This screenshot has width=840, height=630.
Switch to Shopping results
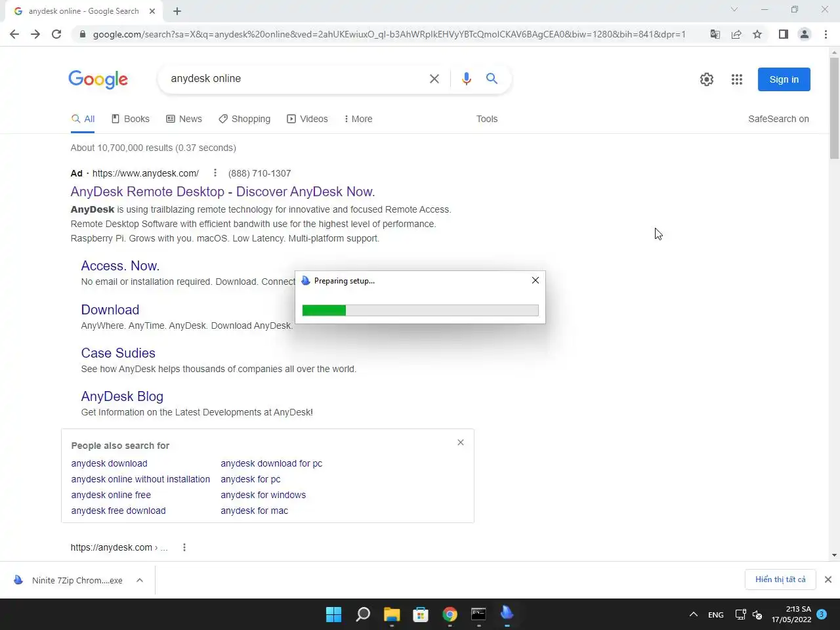coord(244,119)
